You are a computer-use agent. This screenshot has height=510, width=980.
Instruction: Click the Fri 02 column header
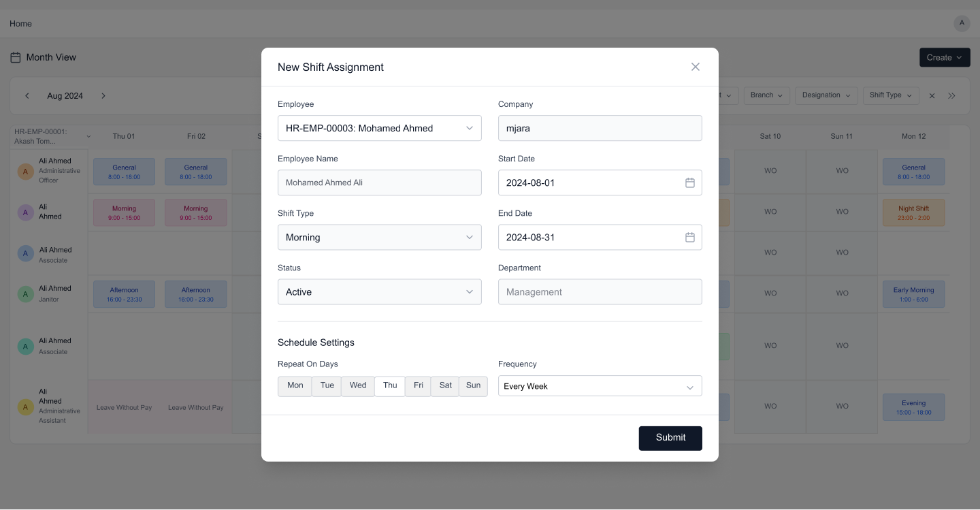[x=196, y=136]
